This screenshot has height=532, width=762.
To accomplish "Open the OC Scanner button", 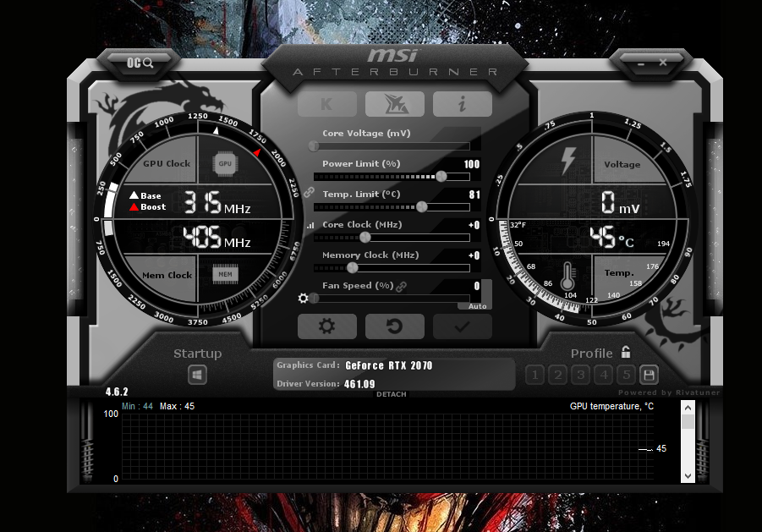I will point(140,63).
